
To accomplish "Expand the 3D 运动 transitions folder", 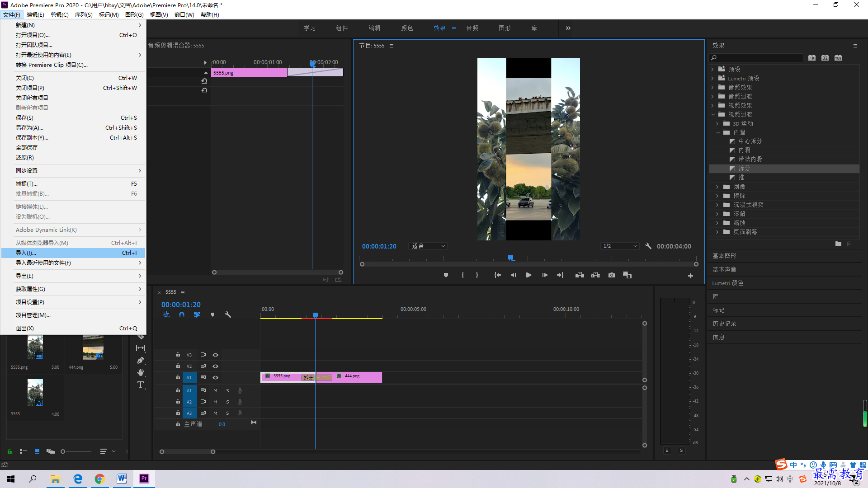I will coord(717,123).
